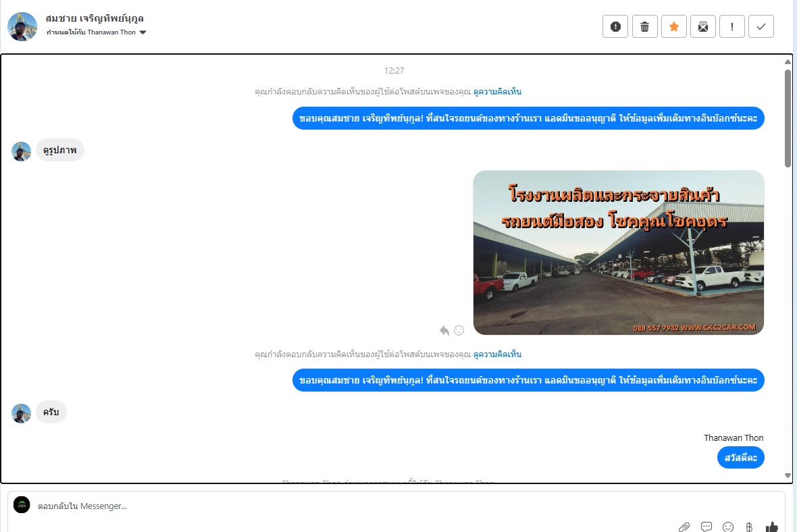Click the reply arrow beside the image
The height and width of the screenshot is (532, 797).
444,330
